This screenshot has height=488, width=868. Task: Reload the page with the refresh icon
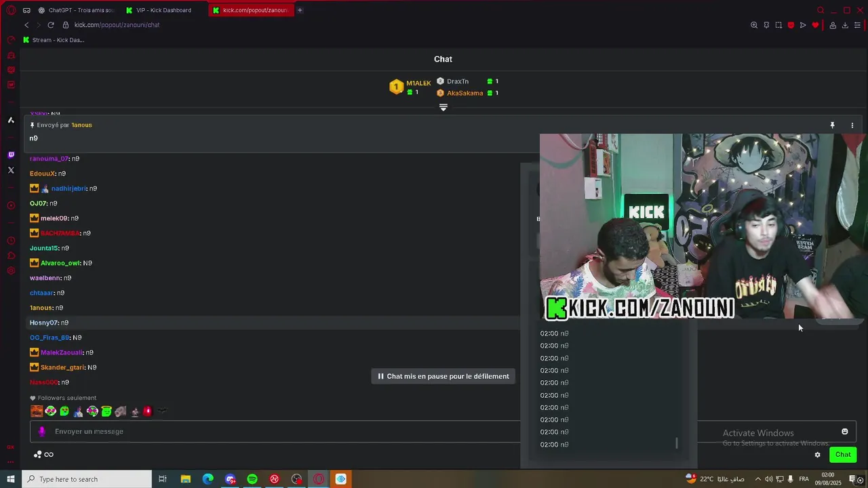pyautogui.click(x=51, y=25)
